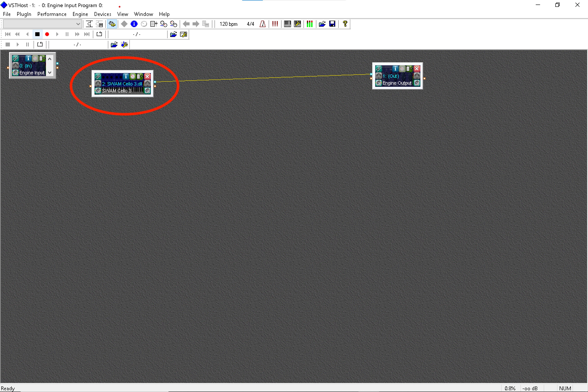
Task: Open the MIDI keyboard bar icon
Action: coord(287,24)
